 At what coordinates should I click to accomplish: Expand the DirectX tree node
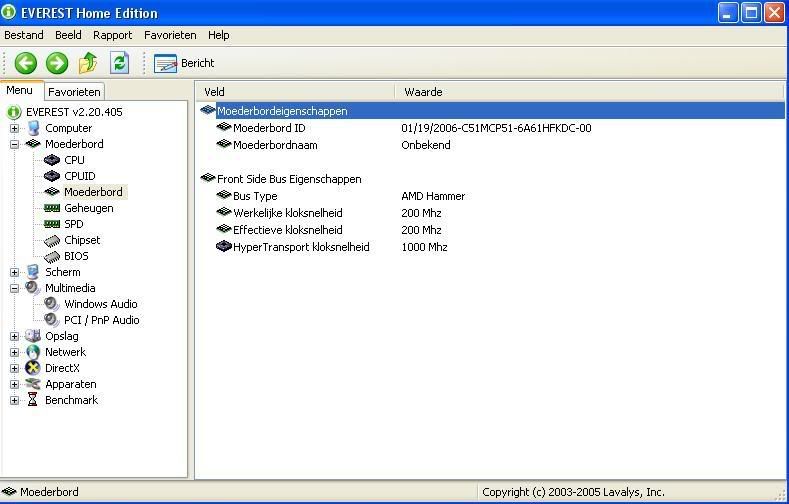pyautogui.click(x=15, y=368)
